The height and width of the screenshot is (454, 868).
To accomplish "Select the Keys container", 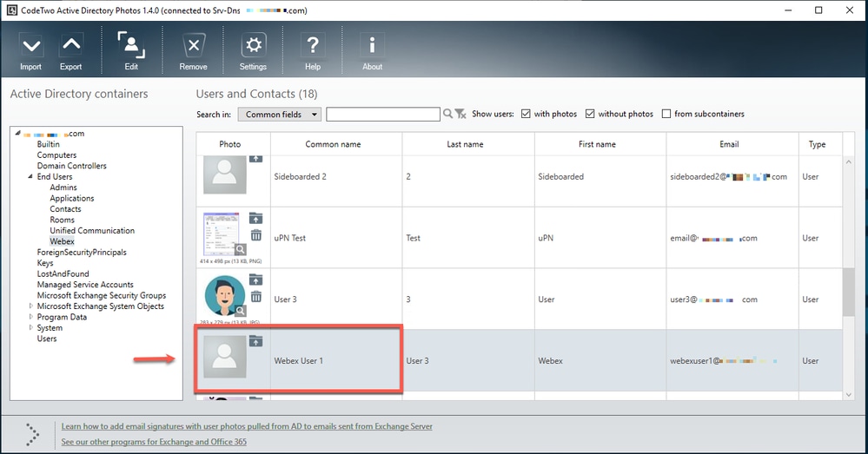I will pyautogui.click(x=45, y=263).
